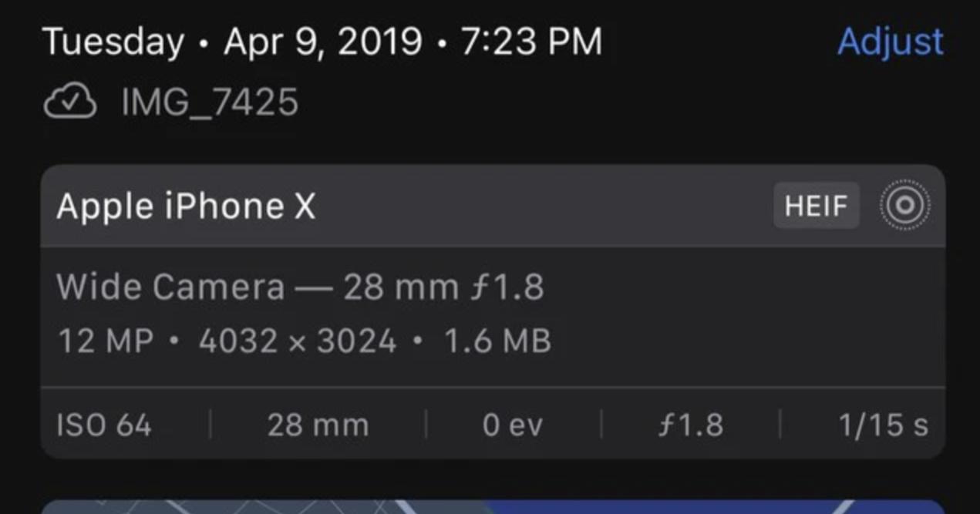Click the HEIF format badge
The width and height of the screenshot is (980, 514).
[816, 206]
